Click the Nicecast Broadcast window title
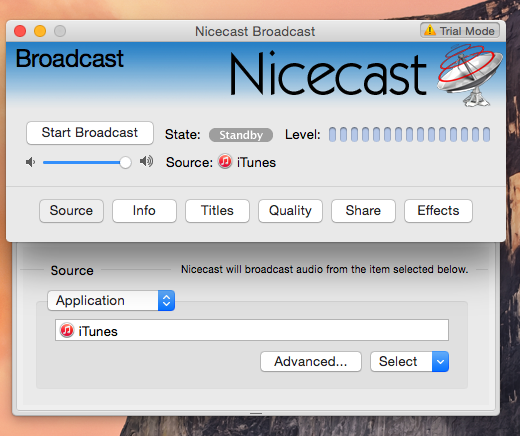Image resolution: width=520 pixels, height=436 pixels. click(x=255, y=31)
